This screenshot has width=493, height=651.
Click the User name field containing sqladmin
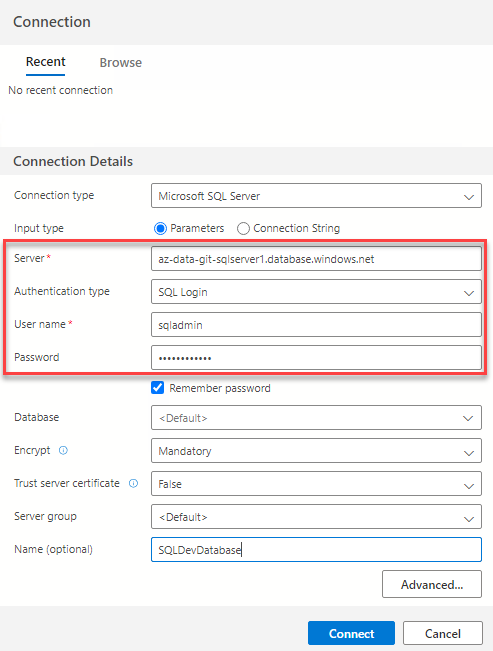(x=316, y=325)
